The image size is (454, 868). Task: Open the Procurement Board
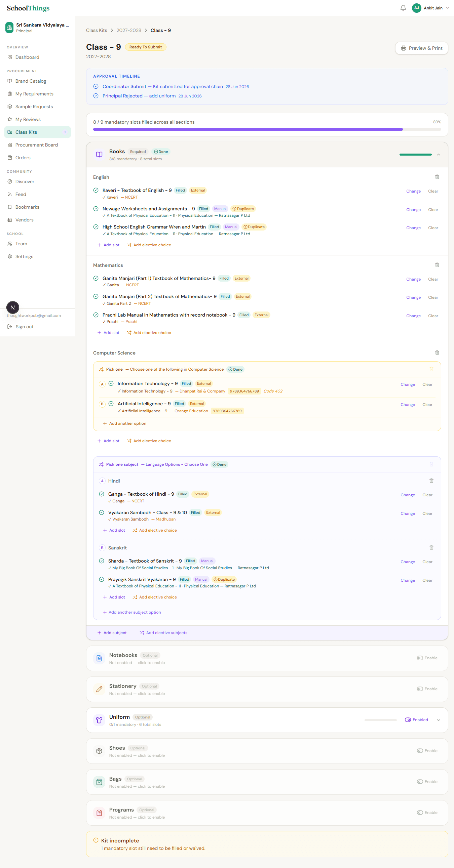(x=37, y=145)
